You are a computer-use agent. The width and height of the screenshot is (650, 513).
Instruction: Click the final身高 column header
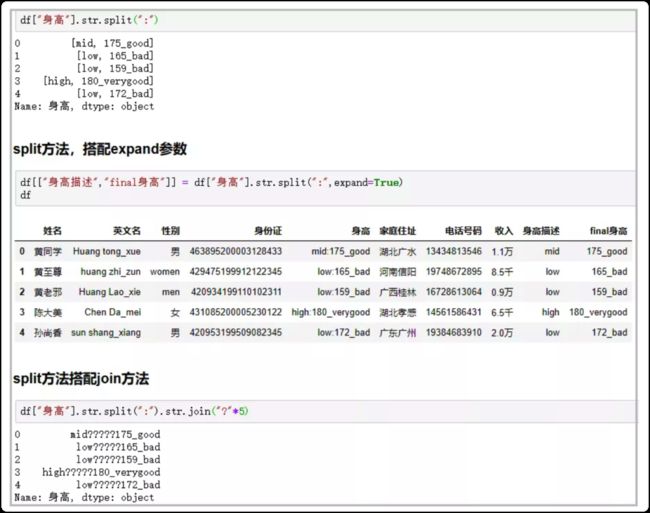pos(609,231)
